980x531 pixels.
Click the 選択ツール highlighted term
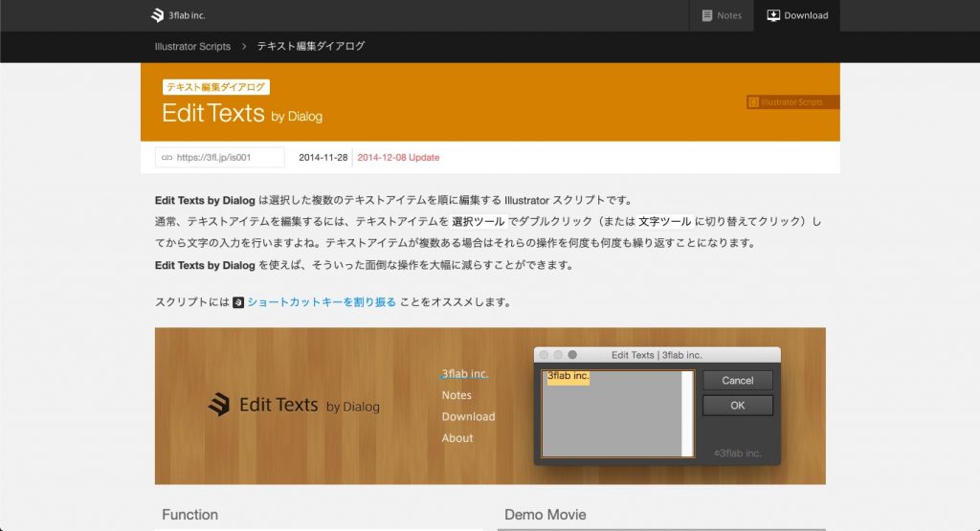tap(479, 221)
